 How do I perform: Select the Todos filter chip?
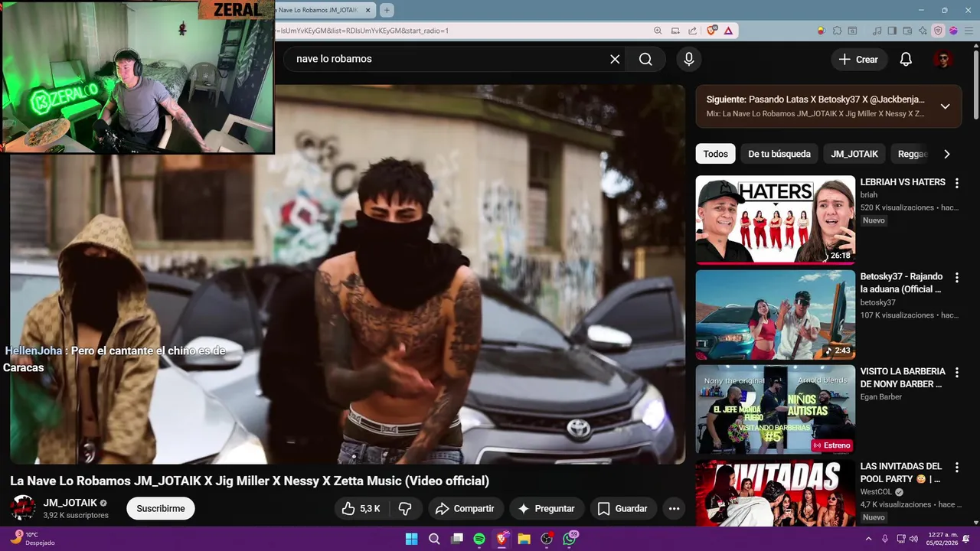click(x=715, y=154)
